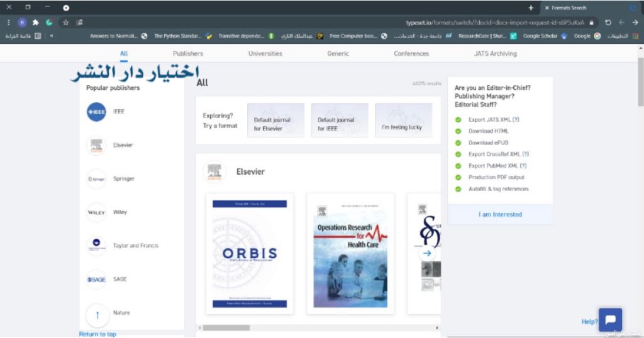This screenshot has width=644, height=338.
Task: Click the I'm feeling lucky button
Action: 403,120
